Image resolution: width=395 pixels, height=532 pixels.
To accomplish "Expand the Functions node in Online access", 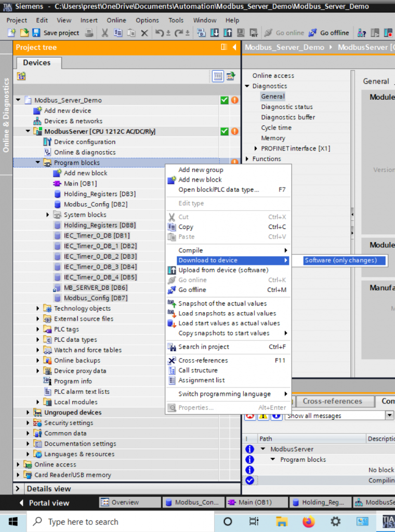I will (x=247, y=159).
